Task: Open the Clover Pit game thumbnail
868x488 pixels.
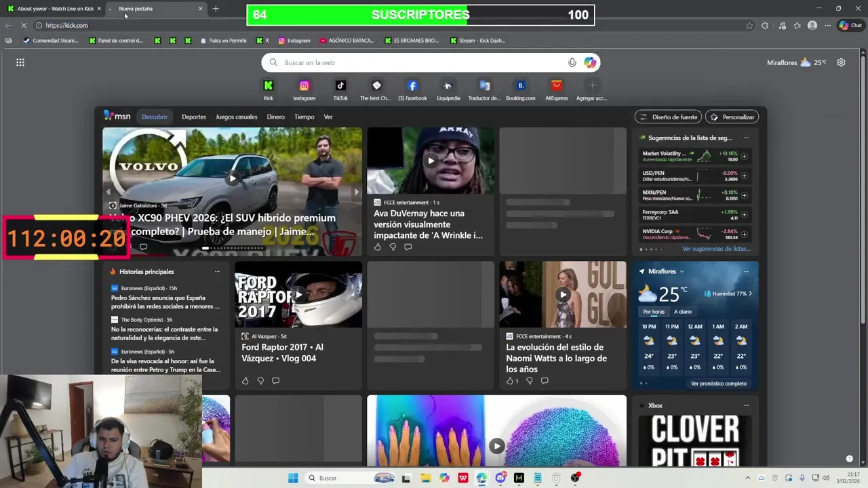Action: [695, 440]
